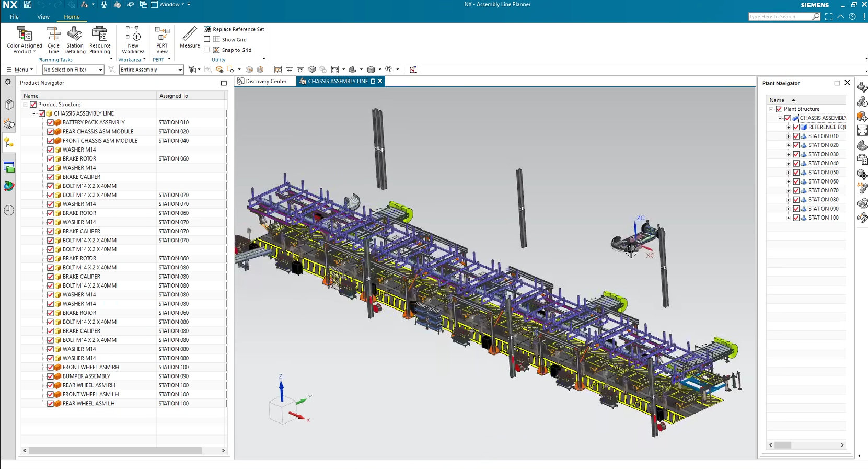
Task: Open the Entire Assembly scope dropdown
Action: pos(151,70)
